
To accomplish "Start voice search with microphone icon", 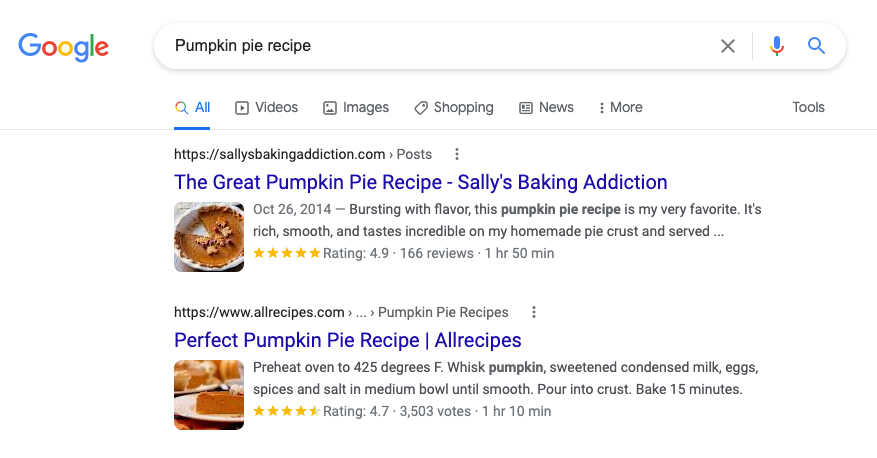I will [x=777, y=46].
